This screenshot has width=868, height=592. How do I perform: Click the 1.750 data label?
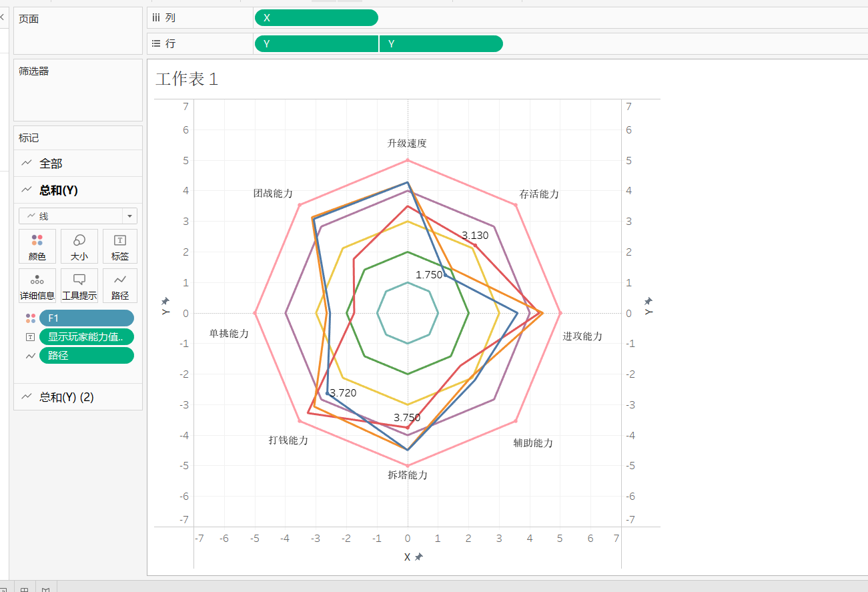[429, 274]
